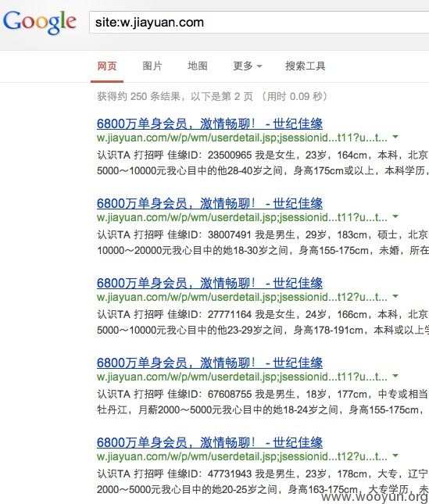Expand URL arrow for result ID 47731943

coord(395,456)
